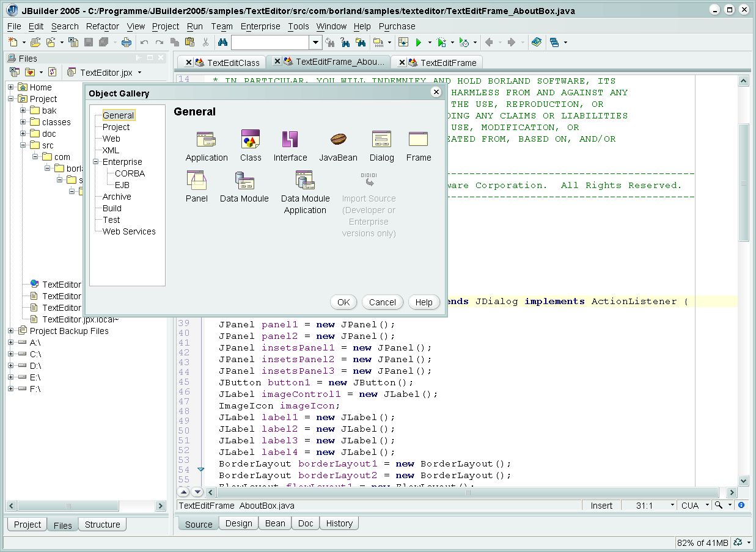Screen dimensions: 756x552
Task: Collapse the Enterprise category in Object Gallery
Action: [96, 162]
